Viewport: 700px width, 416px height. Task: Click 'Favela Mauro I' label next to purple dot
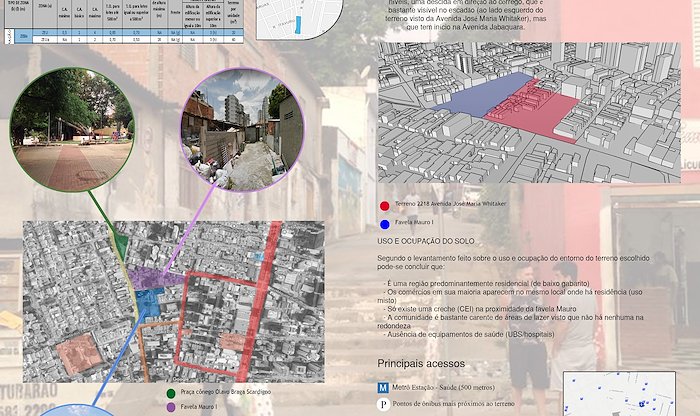pos(199,407)
